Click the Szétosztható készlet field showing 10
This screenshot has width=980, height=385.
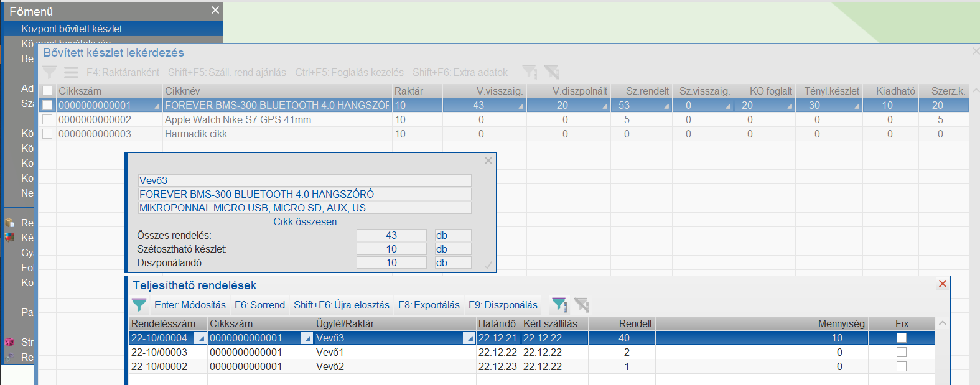[x=391, y=249]
